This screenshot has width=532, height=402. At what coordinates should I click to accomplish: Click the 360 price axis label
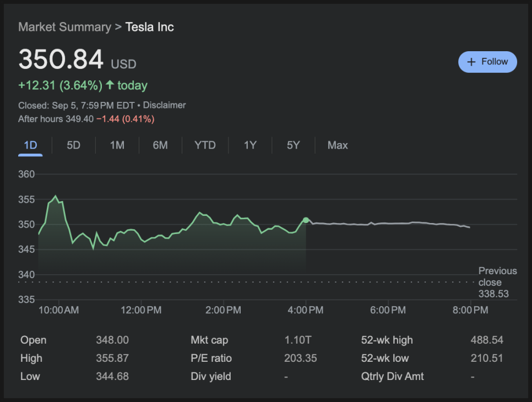point(26,175)
